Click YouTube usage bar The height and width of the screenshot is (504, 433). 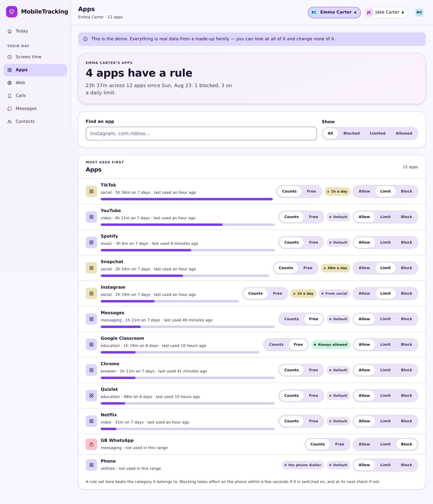click(188, 225)
